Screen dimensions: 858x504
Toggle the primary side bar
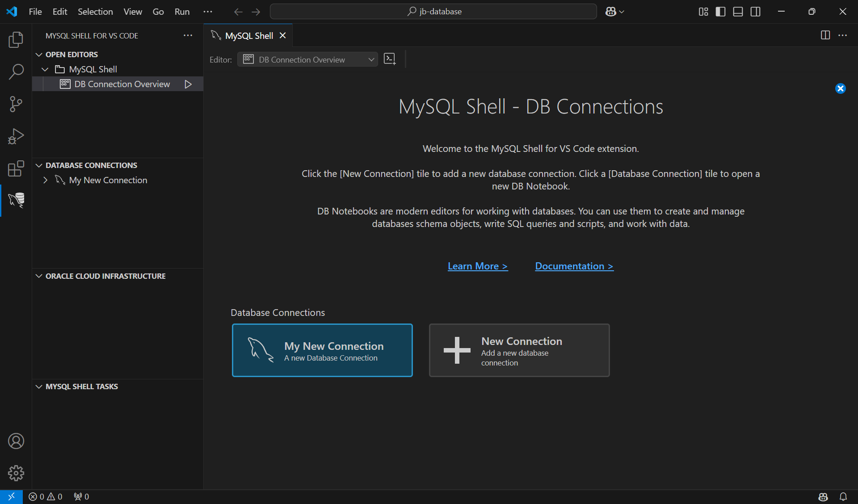[720, 12]
